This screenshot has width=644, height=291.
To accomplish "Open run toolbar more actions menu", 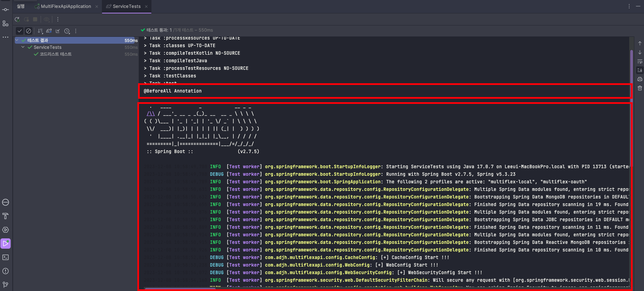I will [x=58, y=19].
